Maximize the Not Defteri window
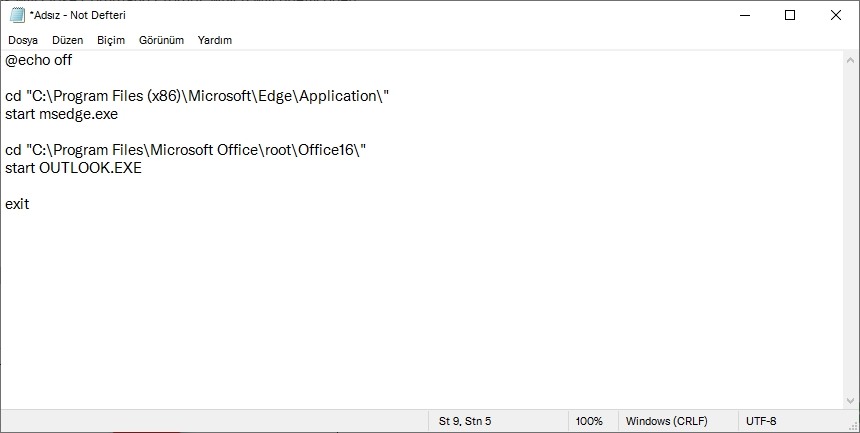This screenshot has width=860, height=433. [x=790, y=15]
